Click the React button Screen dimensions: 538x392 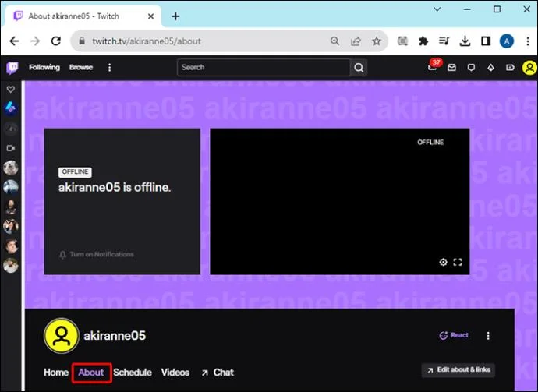(454, 335)
